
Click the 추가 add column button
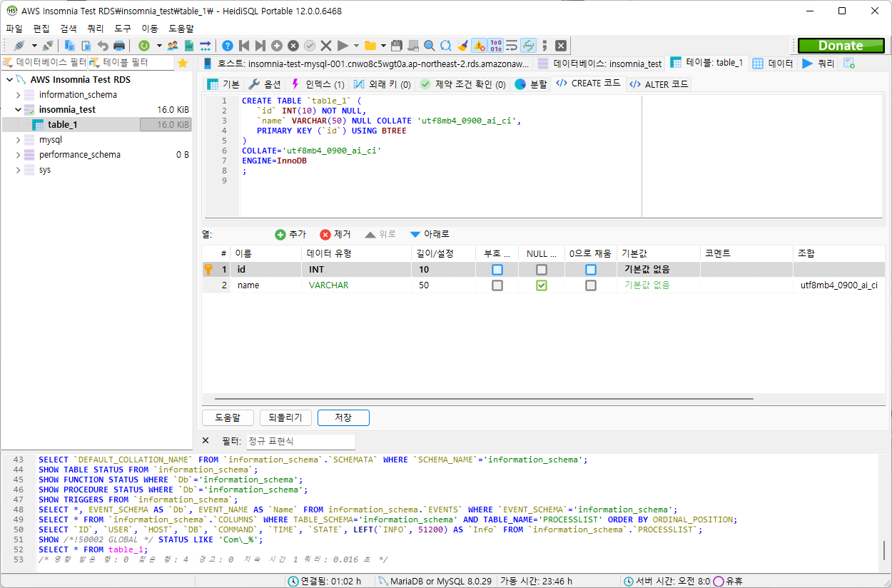pos(290,234)
